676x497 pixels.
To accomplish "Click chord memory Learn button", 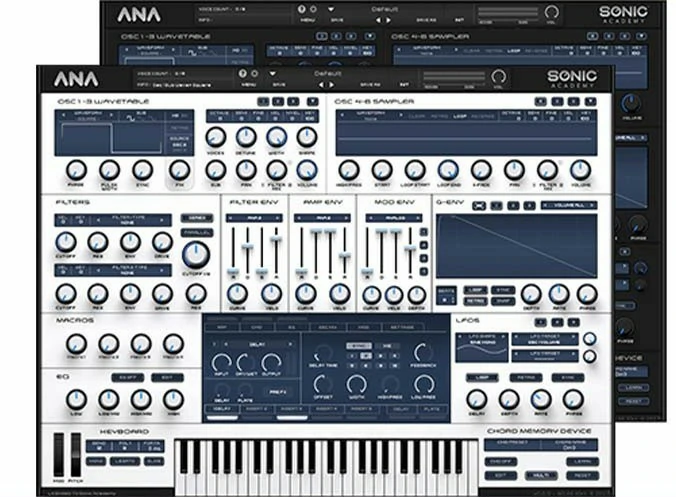I will pos(582,462).
